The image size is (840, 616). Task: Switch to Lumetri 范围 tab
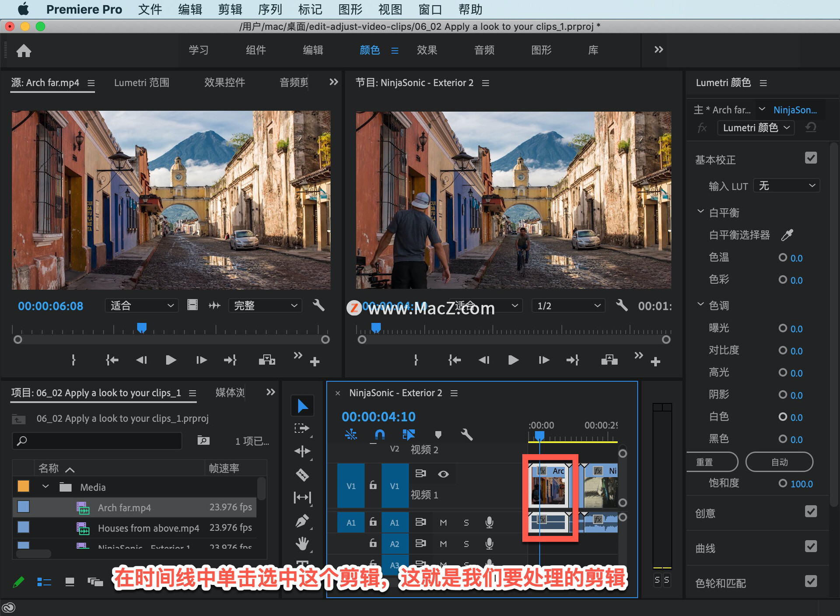(141, 83)
